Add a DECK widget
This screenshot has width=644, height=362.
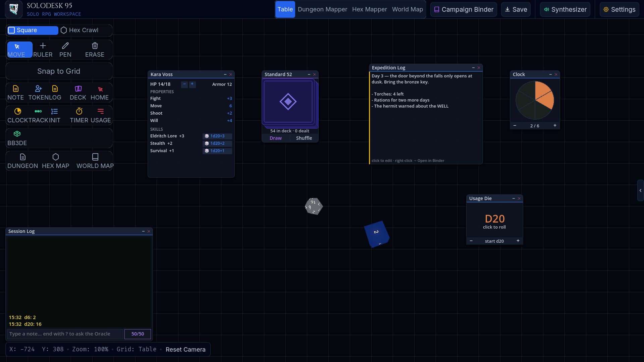[78, 93]
